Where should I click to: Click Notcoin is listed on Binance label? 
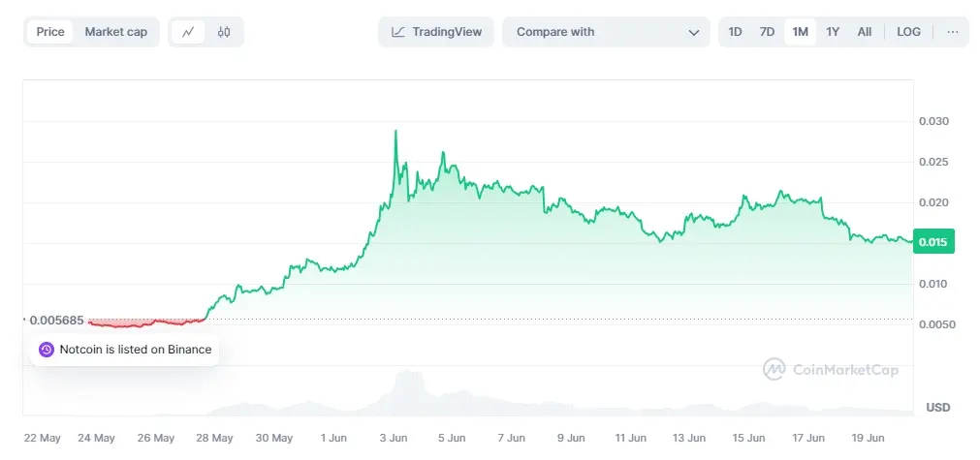coord(135,350)
